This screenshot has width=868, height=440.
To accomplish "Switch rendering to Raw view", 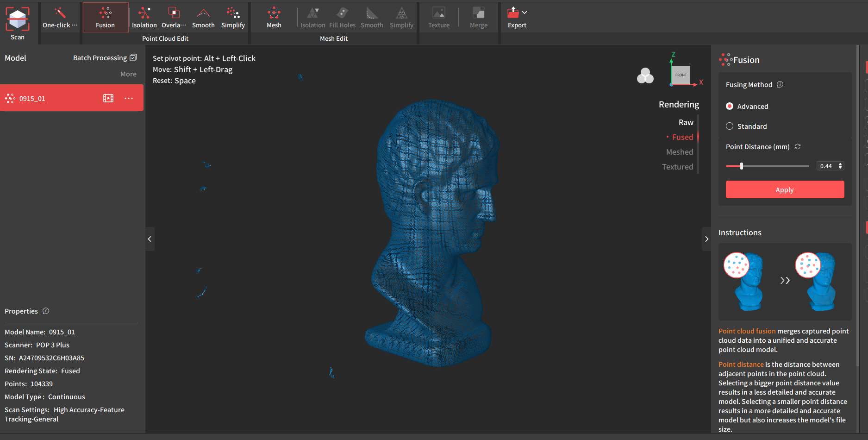I will pos(686,122).
